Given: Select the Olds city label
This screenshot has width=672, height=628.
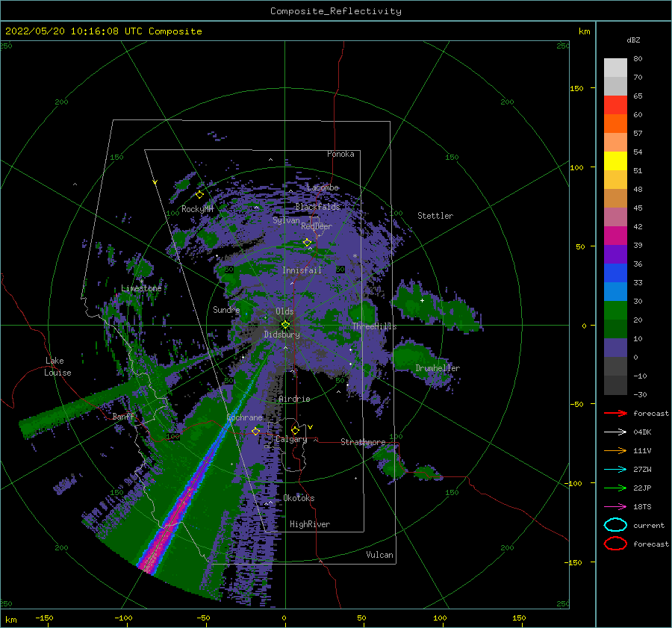Looking at the screenshot, I should [284, 311].
